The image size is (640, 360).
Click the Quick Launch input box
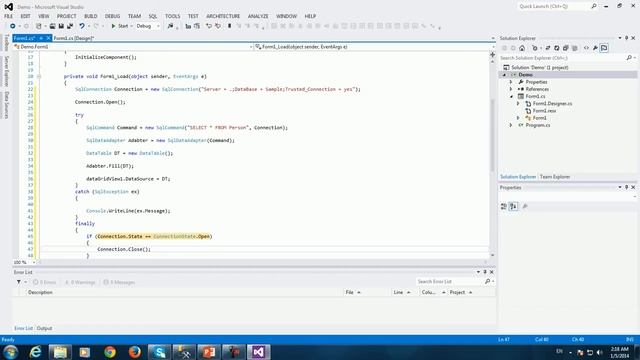click(553, 6)
